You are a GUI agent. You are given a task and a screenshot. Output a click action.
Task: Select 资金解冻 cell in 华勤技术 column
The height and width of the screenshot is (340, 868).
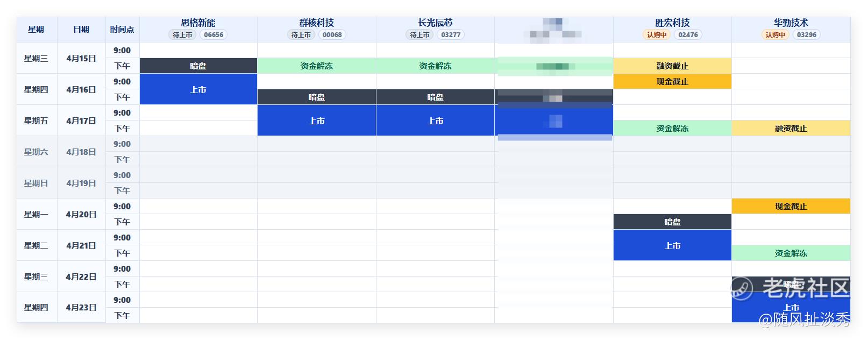[x=791, y=253]
